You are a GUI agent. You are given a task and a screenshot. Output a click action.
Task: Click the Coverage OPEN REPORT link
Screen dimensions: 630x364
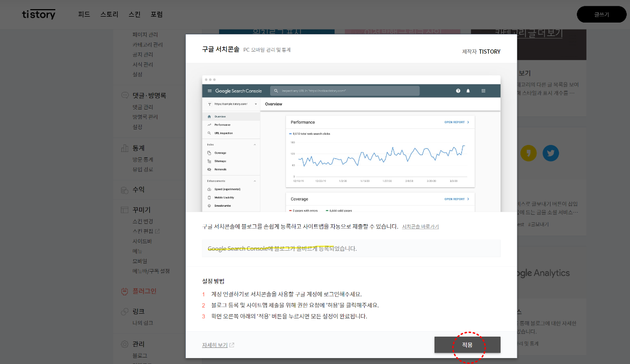click(x=457, y=199)
